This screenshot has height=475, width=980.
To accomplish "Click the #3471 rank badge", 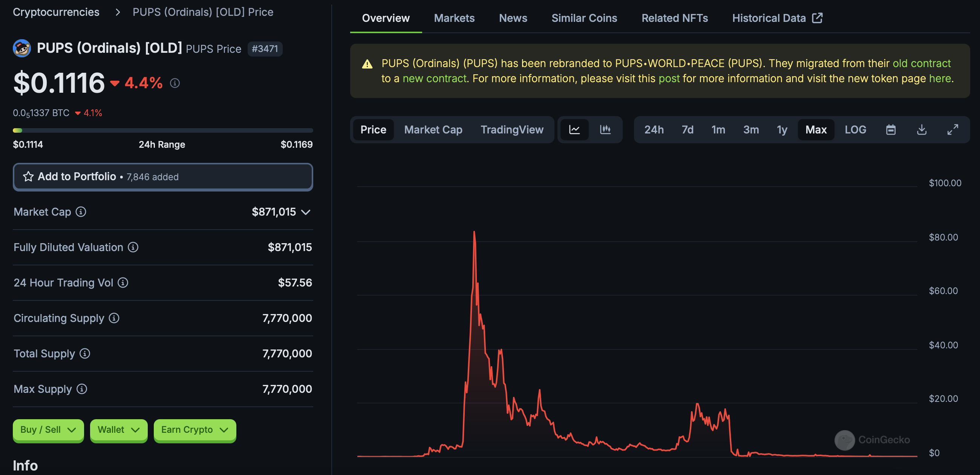I will (x=265, y=49).
